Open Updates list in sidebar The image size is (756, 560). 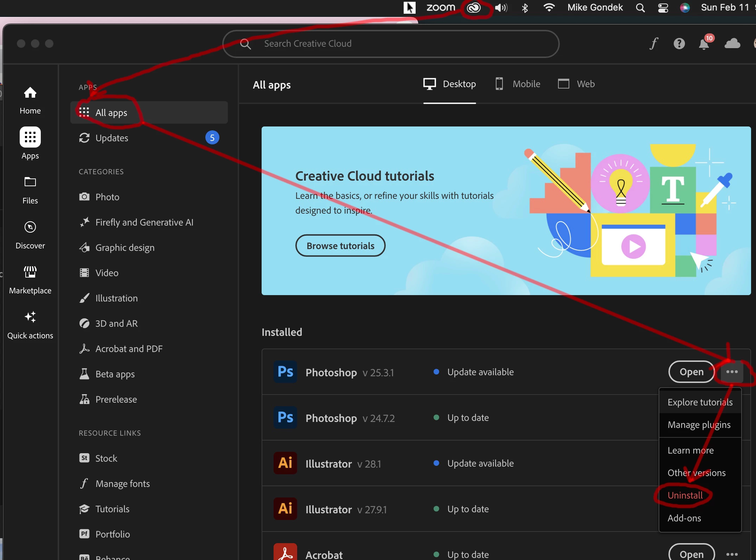tap(112, 138)
